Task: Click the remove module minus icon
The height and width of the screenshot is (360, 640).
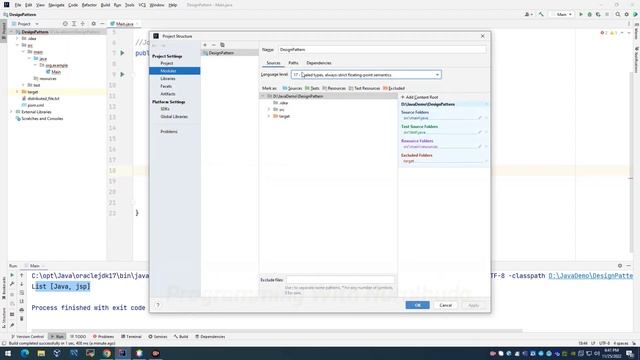Action: (x=213, y=45)
